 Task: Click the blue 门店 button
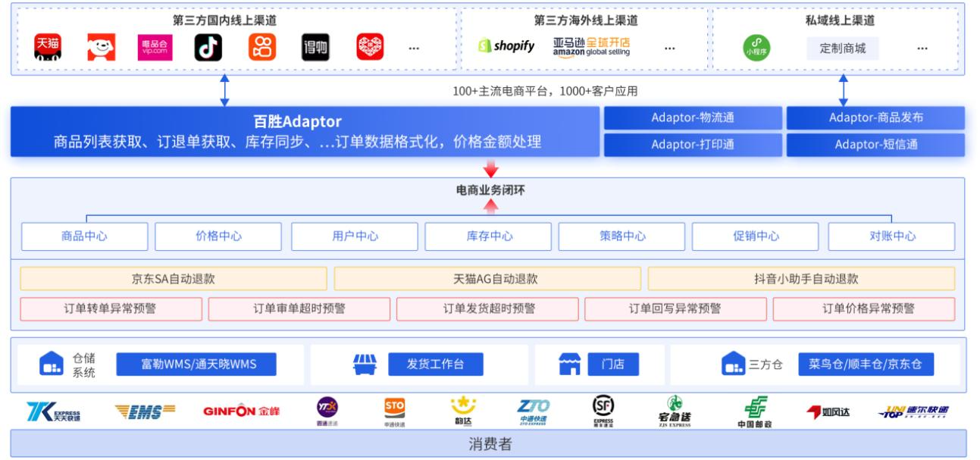(612, 365)
